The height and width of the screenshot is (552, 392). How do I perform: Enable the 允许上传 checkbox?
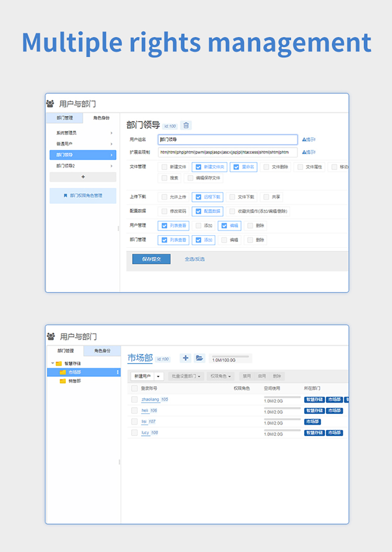(x=165, y=197)
